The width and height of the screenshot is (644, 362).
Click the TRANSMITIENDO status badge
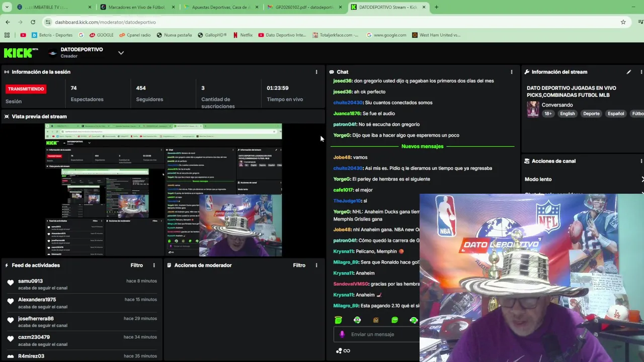(x=26, y=89)
